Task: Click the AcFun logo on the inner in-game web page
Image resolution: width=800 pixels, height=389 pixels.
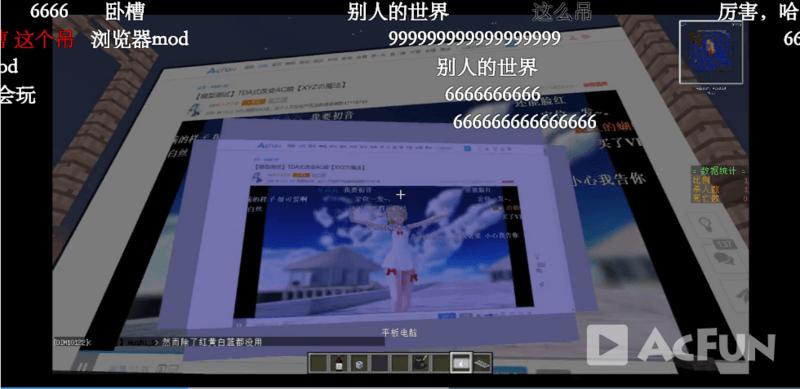Action: [x=268, y=145]
